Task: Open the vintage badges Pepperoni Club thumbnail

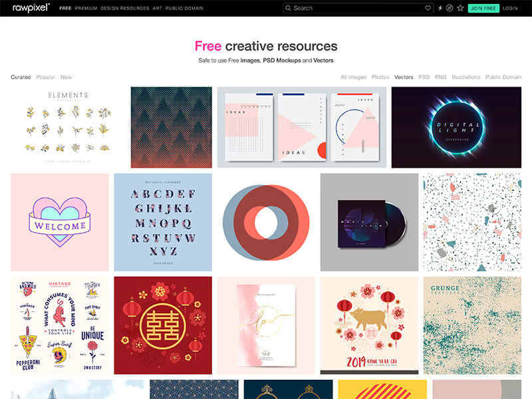Action: coord(60,325)
